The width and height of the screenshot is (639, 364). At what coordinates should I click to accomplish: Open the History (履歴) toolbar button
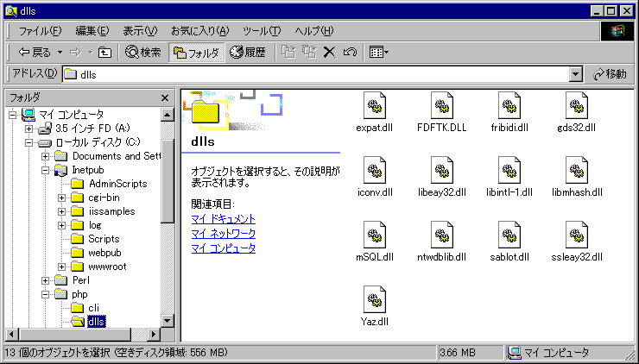(x=248, y=52)
